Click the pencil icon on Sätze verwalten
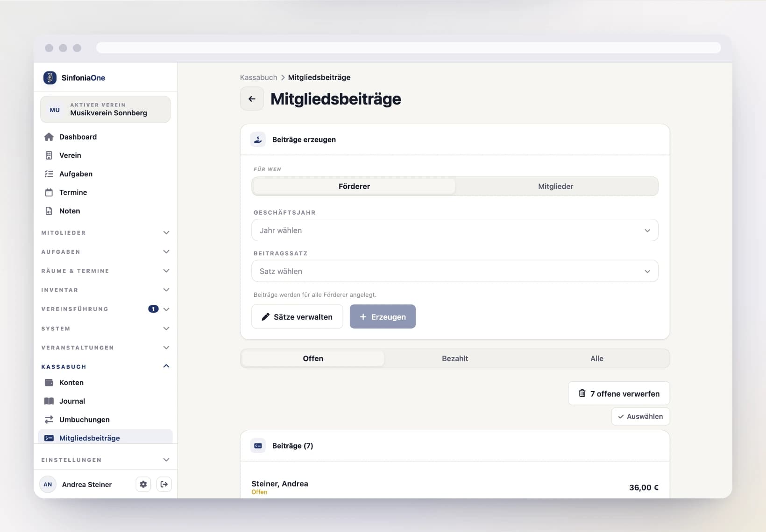The height and width of the screenshot is (532, 766). point(265,317)
